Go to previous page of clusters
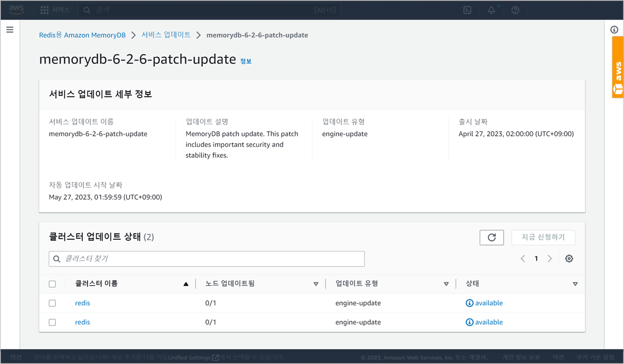Image resolution: width=624 pixels, height=364 pixels. (x=523, y=259)
